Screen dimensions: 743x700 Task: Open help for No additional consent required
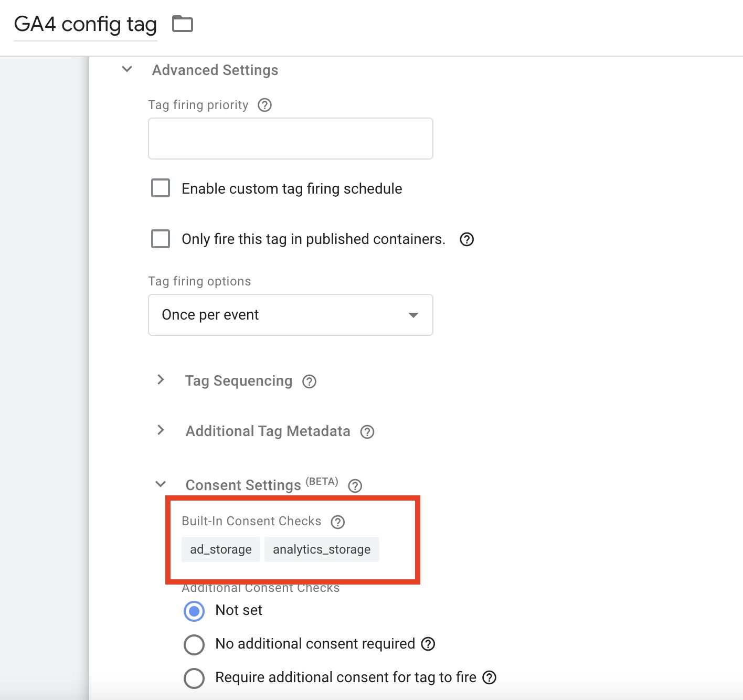pos(428,644)
